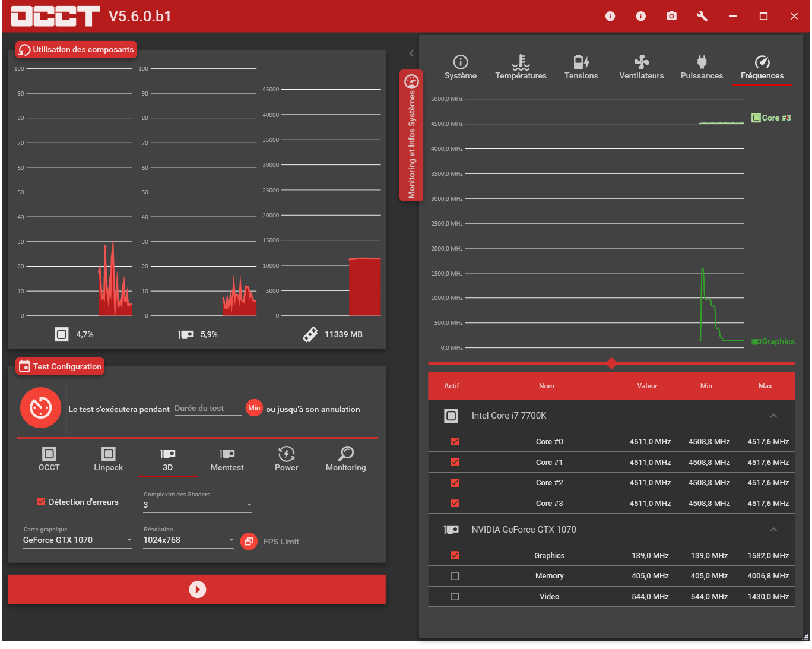812x649 pixels.
Task: Open the Ventilateurs monitoring panel
Action: tap(641, 65)
